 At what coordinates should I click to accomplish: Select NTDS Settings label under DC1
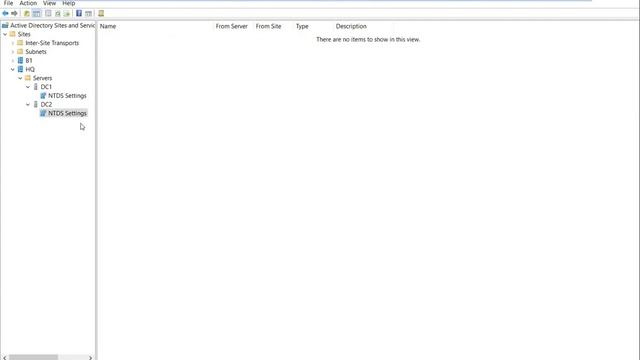tap(67, 96)
